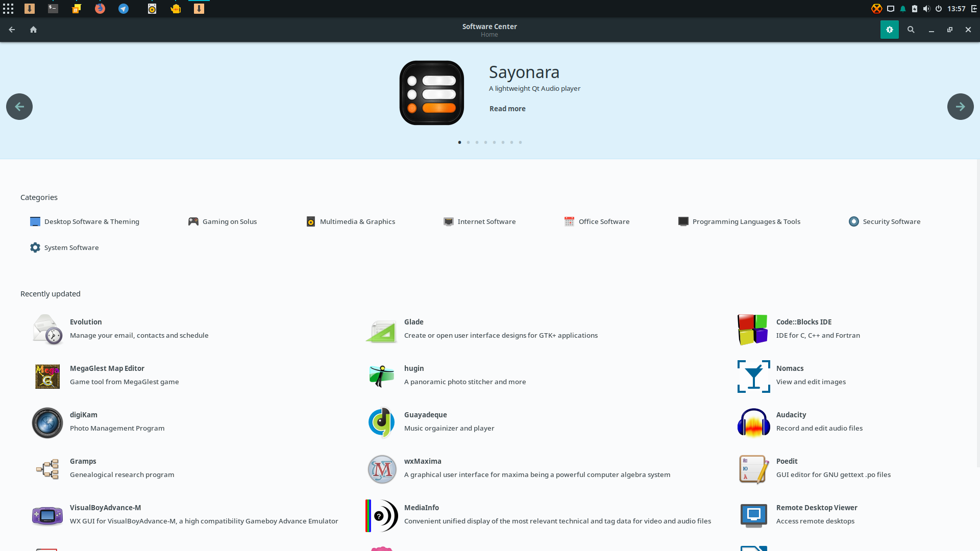The image size is (980, 551).
Task: Select the eighth carousel page dot
Action: pyautogui.click(x=520, y=142)
